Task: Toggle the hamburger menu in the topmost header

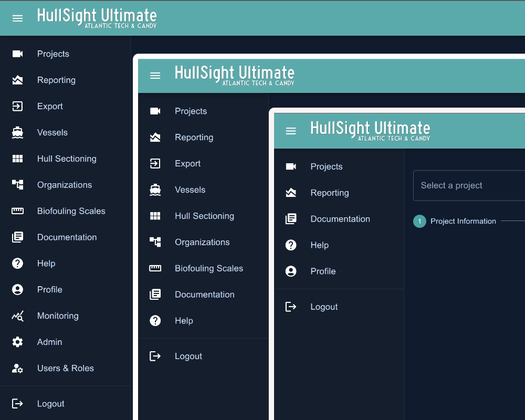Action: 17,18
